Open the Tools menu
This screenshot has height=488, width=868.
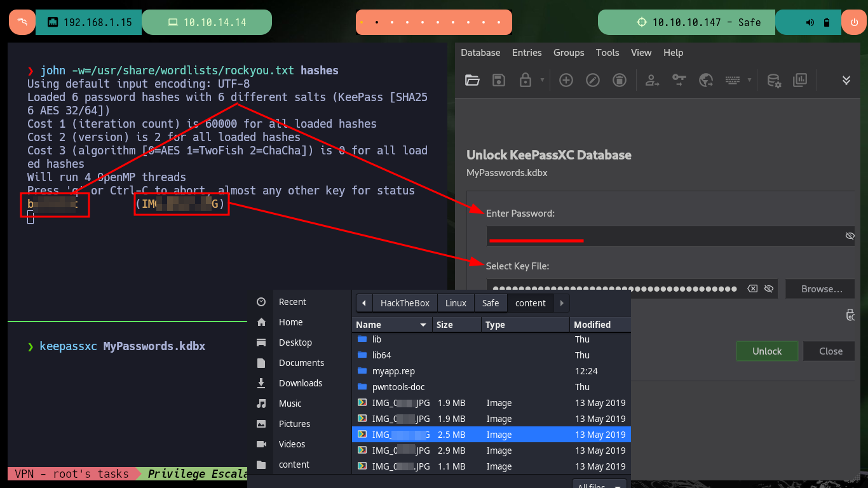pyautogui.click(x=607, y=53)
